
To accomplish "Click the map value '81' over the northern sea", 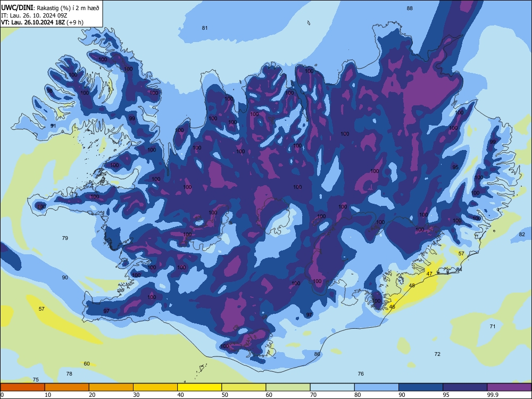I will tap(205, 28).
